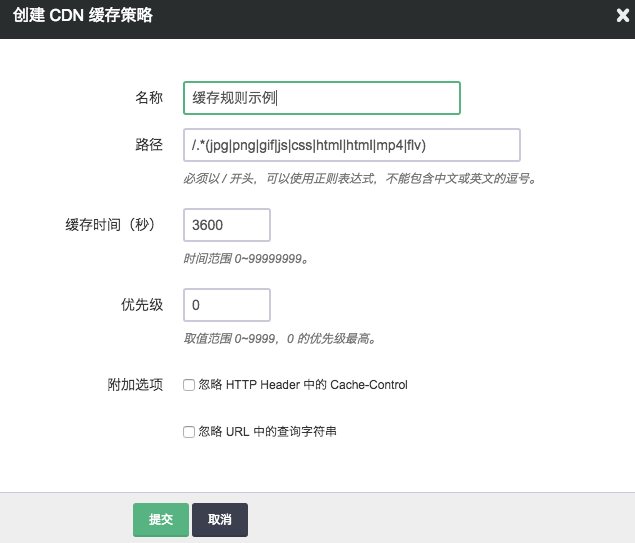Click the 缓存时间（秒） label
The image size is (635, 543).
pos(108,225)
